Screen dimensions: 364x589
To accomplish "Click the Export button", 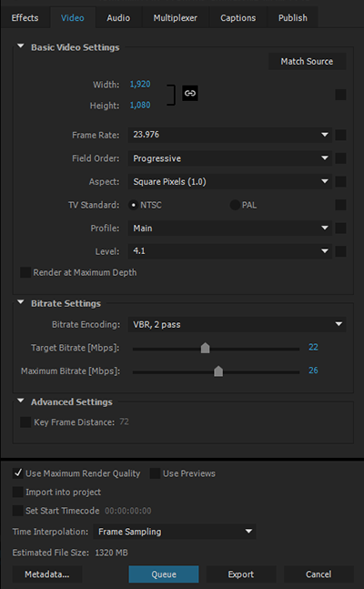I will point(241,574).
